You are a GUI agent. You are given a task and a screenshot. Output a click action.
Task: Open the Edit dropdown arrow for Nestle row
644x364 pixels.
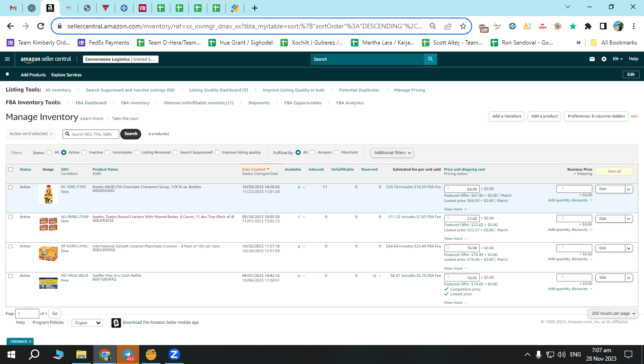(x=629, y=189)
